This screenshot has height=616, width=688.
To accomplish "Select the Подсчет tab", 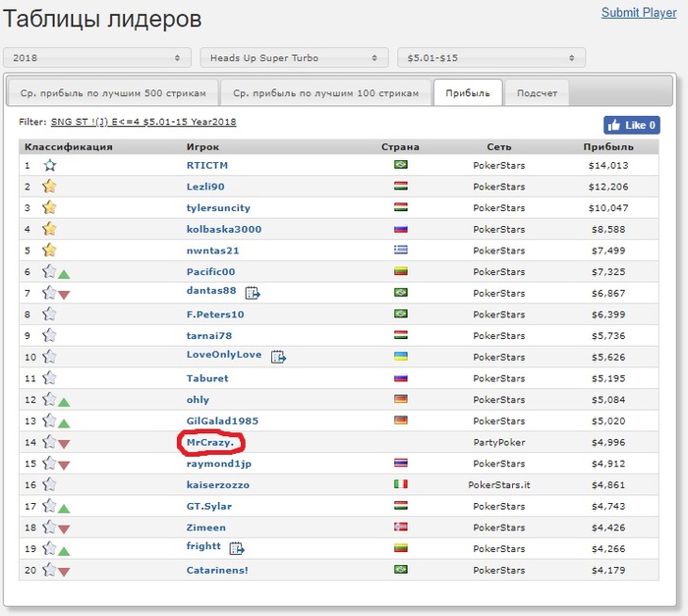I will click(x=537, y=92).
